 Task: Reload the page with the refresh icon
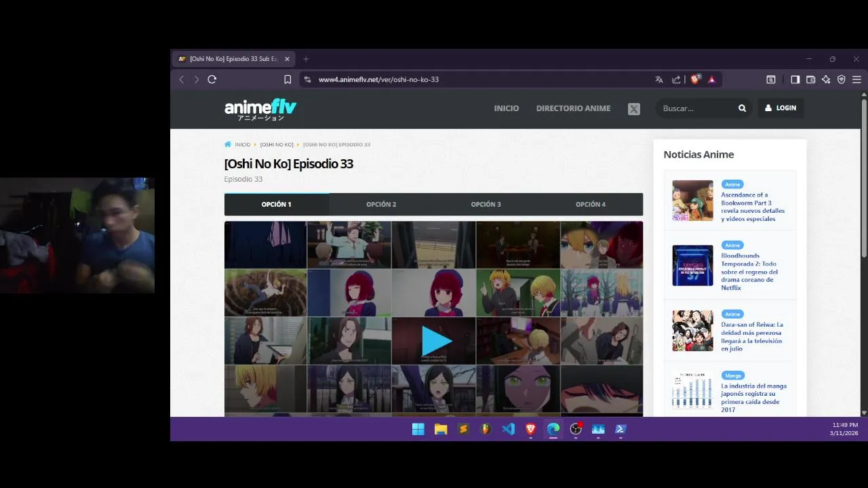[212, 79]
